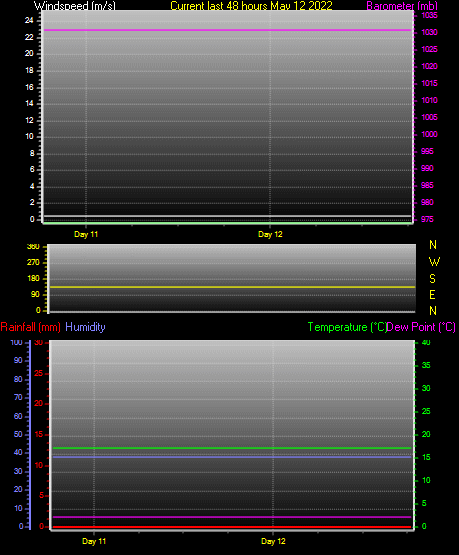Click the Day 11 label under the wind graph
Image resolution: width=459 pixels, height=555 pixels.
(x=86, y=234)
